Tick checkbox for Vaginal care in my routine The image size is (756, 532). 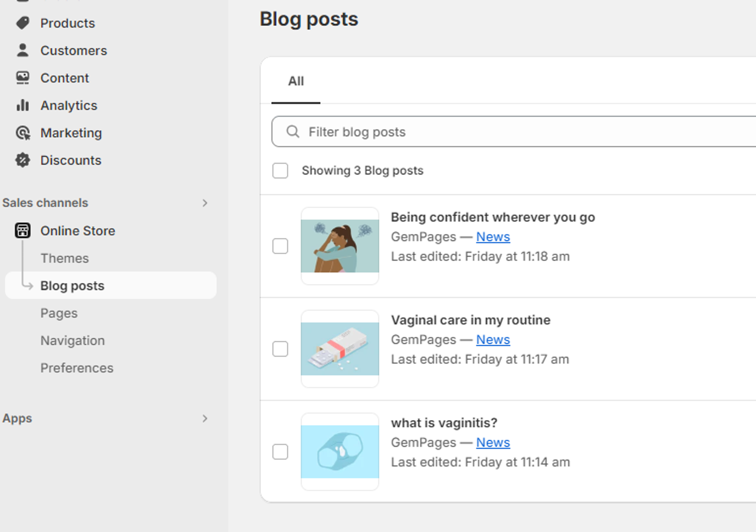tap(280, 349)
